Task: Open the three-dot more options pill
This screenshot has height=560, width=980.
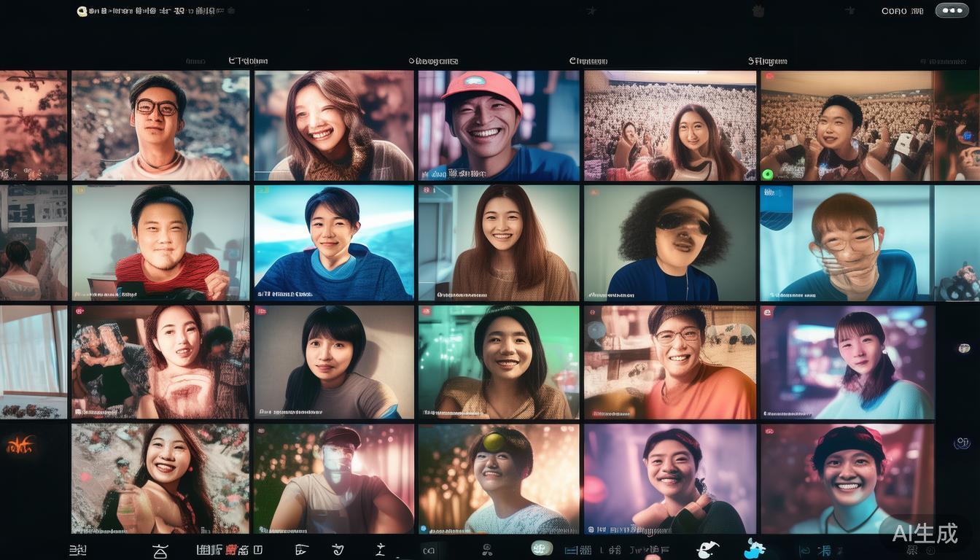Action: tap(952, 10)
